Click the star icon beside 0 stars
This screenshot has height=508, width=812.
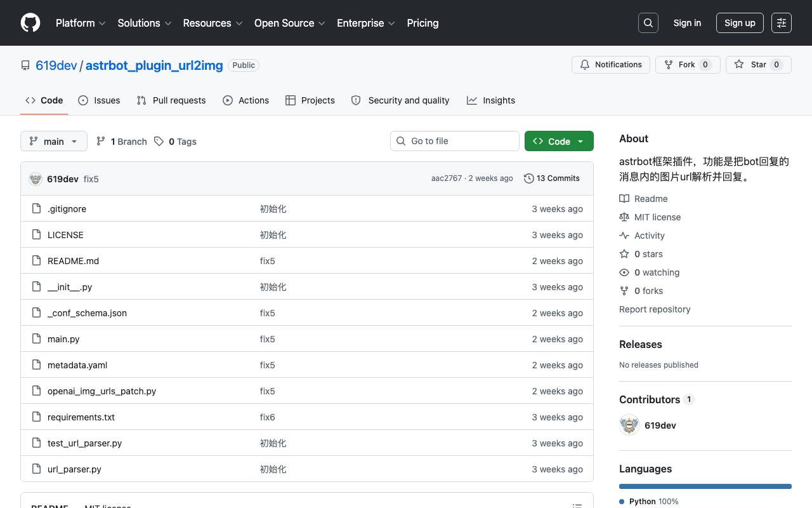click(624, 254)
